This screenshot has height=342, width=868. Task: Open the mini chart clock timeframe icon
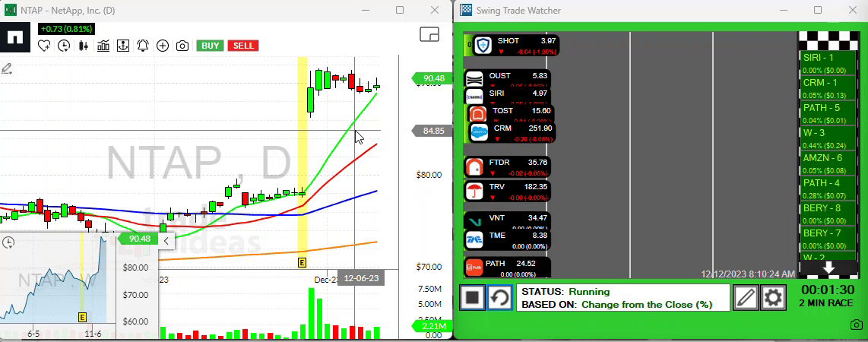(x=8, y=242)
